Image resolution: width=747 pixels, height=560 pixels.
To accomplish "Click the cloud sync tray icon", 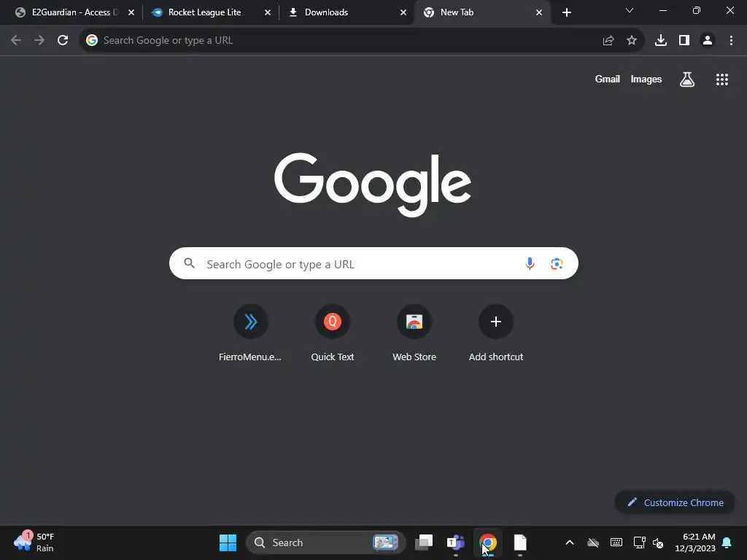I will 592,542.
